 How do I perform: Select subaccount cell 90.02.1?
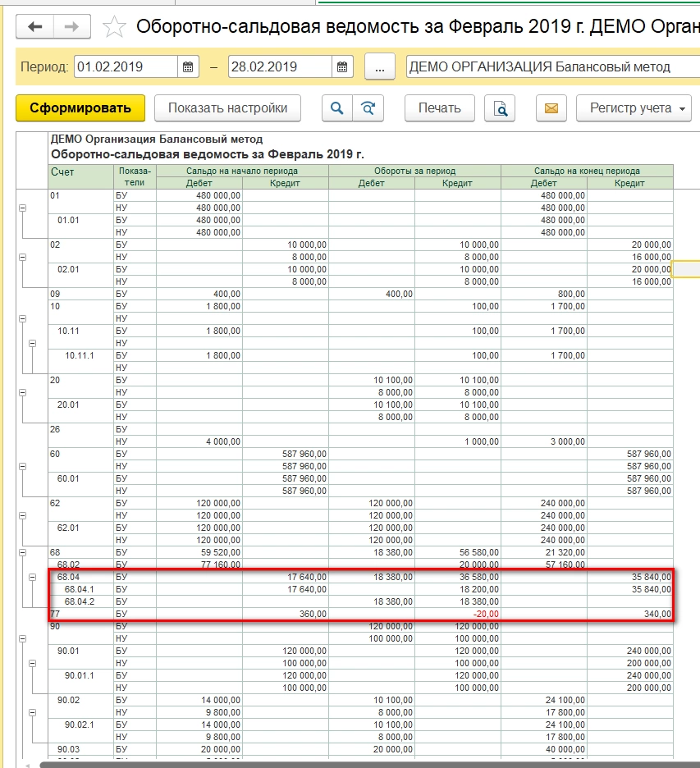pos(80,731)
